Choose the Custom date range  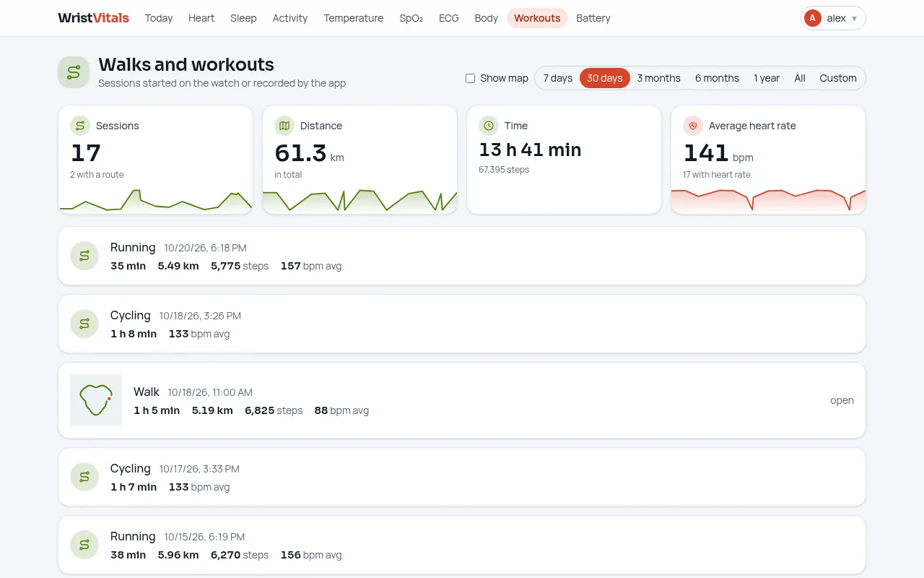click(838, 78)
